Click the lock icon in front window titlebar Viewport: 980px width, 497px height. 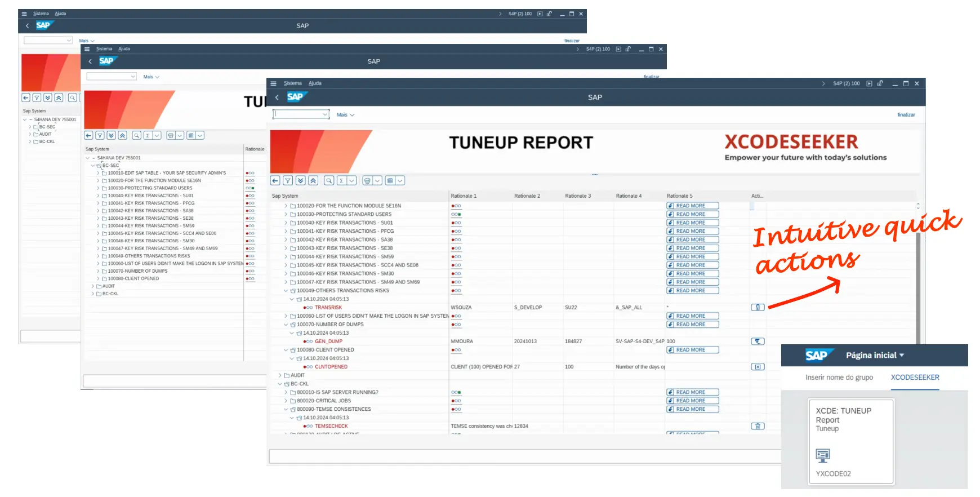point(880,83)
